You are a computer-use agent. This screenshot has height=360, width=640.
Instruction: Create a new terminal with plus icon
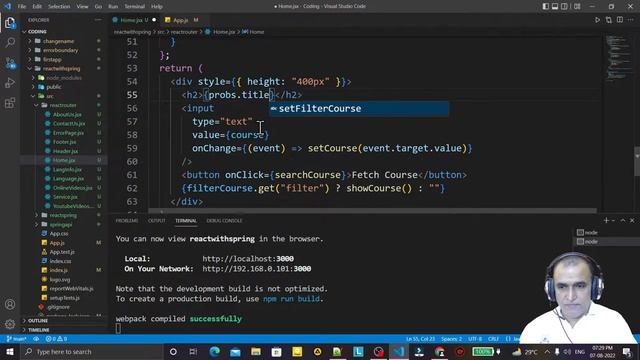(x=606, y=220)
